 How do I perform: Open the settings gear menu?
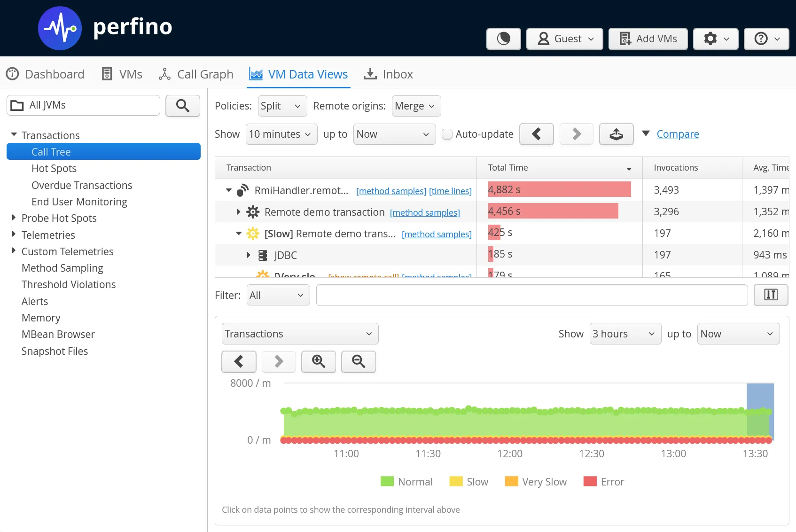pos(715,39)
